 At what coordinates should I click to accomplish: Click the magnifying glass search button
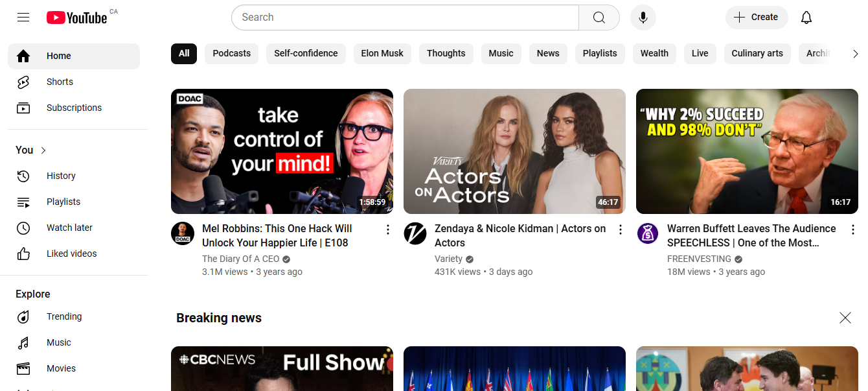click(x=599, y=18)
